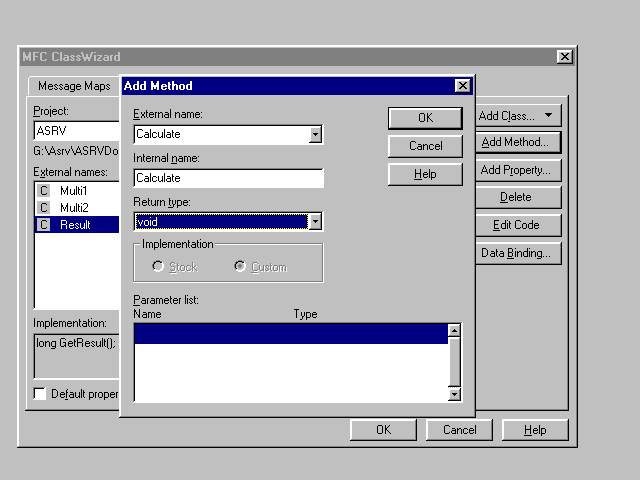Click the C icon beside Multi1
Viewport: 640px width, 480px height.
coord(43,190)
